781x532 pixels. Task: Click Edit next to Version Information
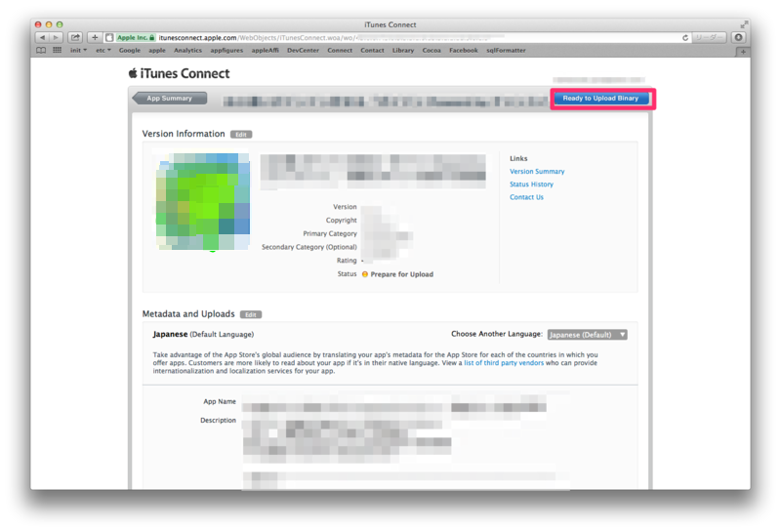(x=241, y=135)
